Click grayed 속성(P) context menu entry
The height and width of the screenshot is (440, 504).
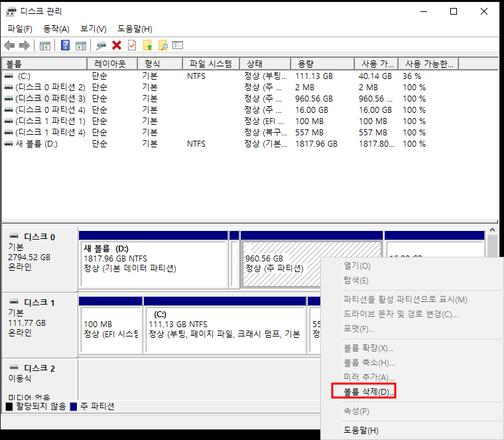pos(356,411)
